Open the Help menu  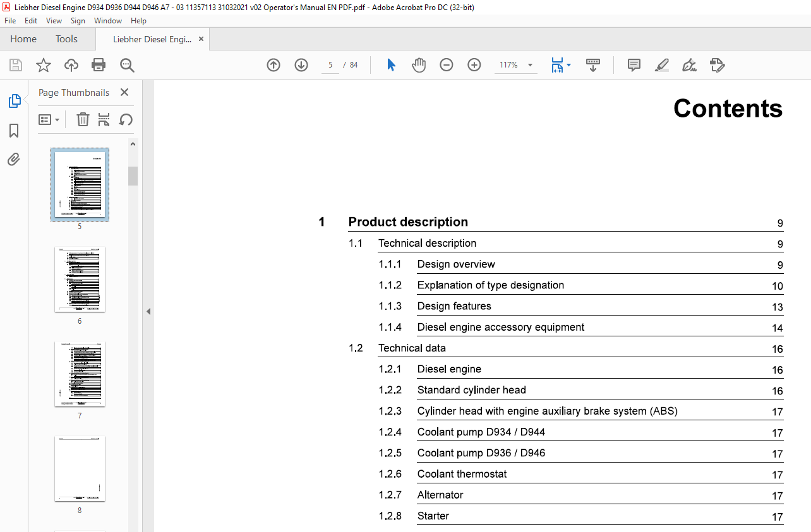[138, 21]
